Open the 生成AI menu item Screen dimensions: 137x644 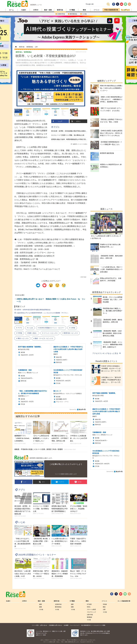23,10
